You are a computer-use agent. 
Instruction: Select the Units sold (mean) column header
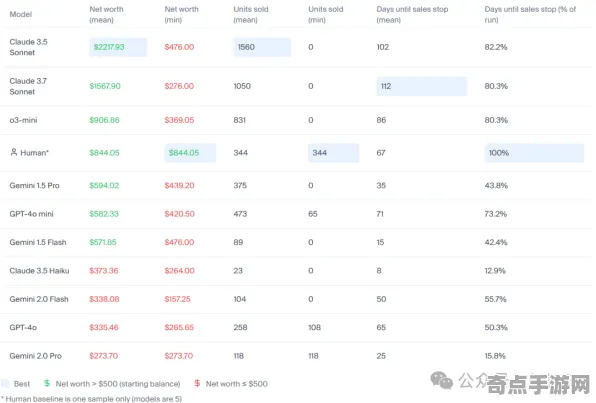tap(251, 14)
